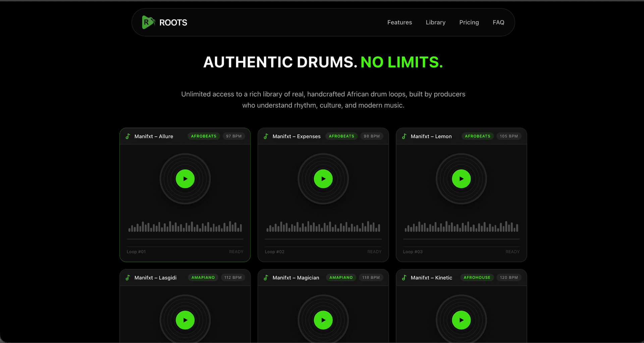The width and height of the screenshot is (644, 343).
Task: Click the 105 BPM badge
Action: 509,136
